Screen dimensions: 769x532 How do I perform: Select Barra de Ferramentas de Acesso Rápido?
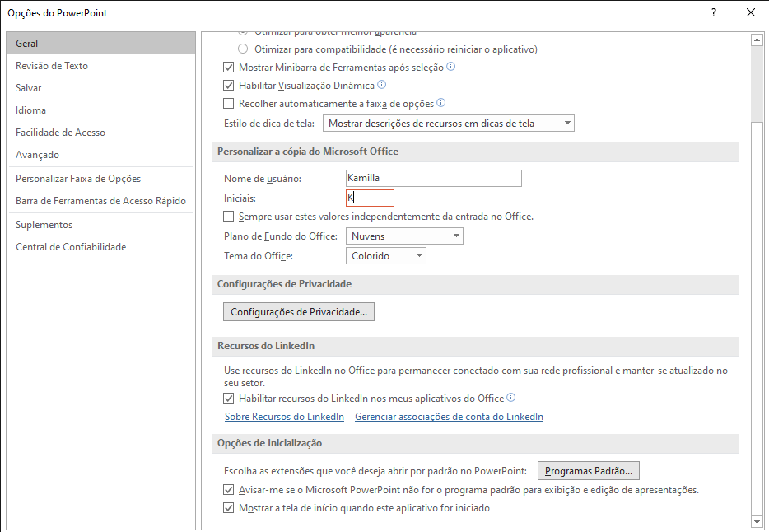pos(100,201)
